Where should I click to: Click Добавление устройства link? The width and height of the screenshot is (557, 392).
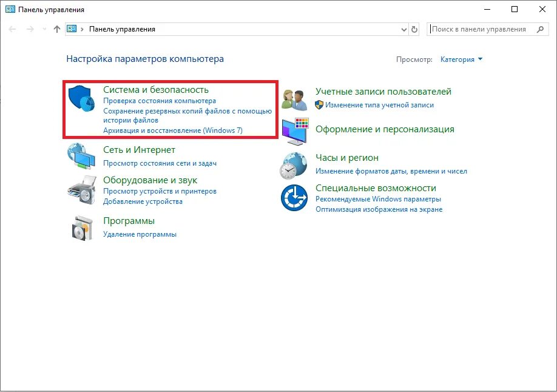tap(143, 201)
